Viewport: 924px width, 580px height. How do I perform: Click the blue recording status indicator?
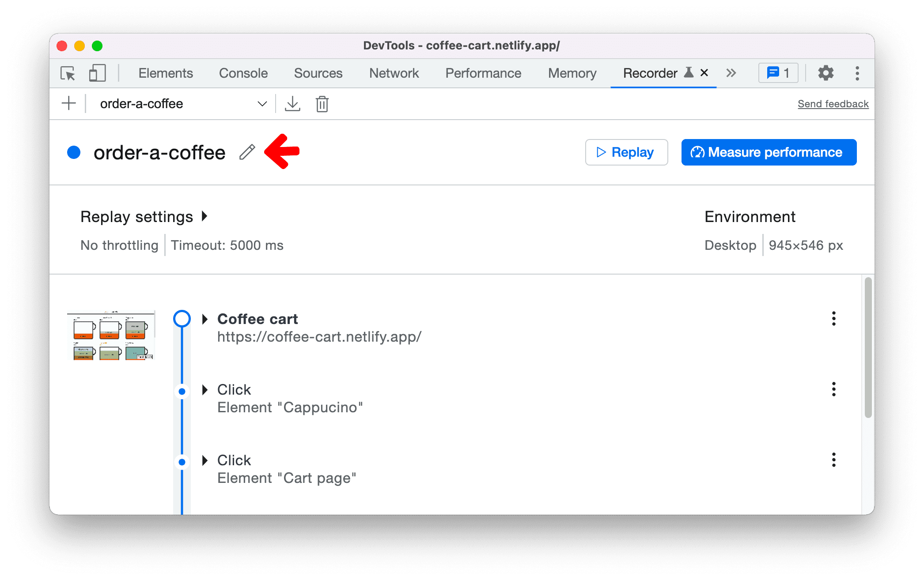click(76, 152)
